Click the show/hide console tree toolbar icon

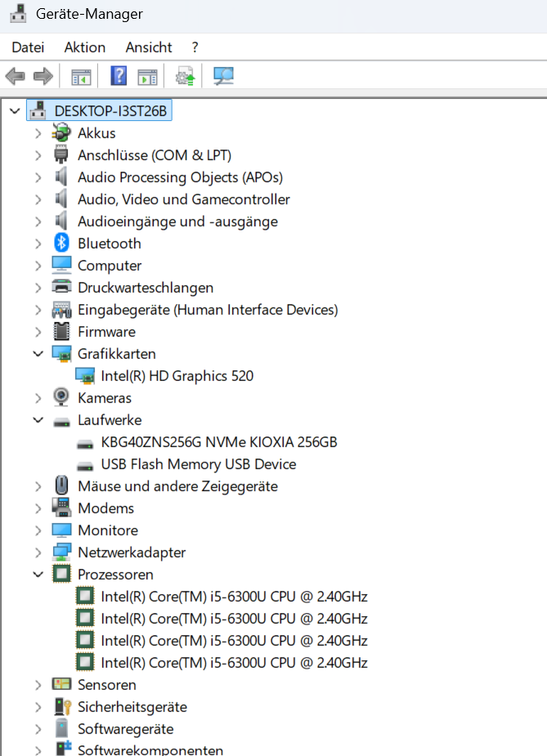click(x=81, y=77)
